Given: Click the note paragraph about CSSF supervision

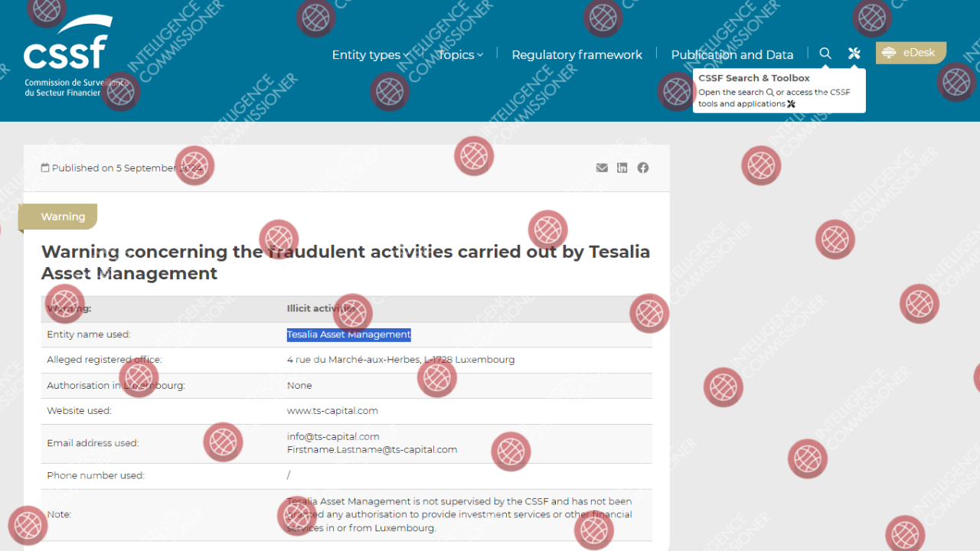Looking at the screenshot, I should pyautogui.click(x=459, y=514).
